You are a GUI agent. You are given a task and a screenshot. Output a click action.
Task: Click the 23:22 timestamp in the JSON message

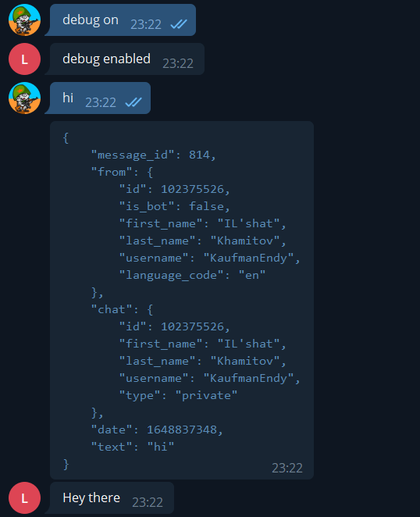click(x=287, y=468)
